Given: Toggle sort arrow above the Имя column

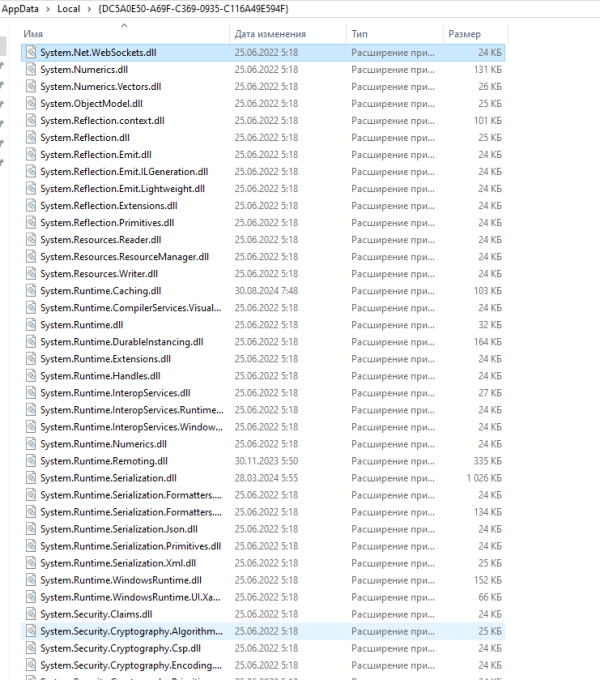Looking at the screenshot, I should tap(124, 26).
